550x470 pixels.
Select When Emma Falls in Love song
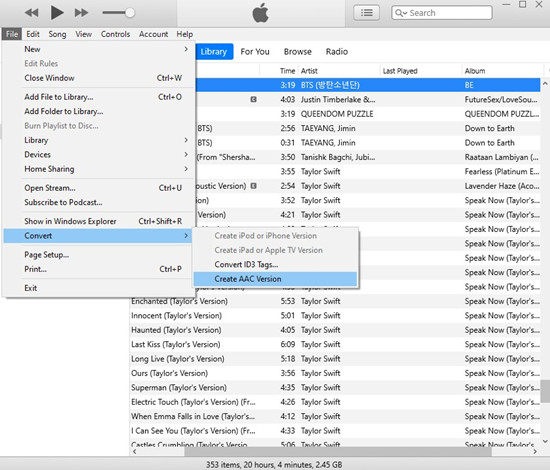pos(193,416)
